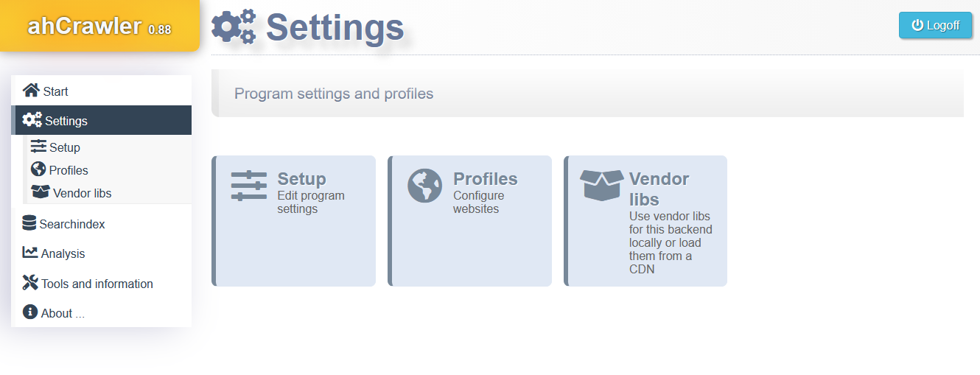This screenshot has height=375, width=980.
Task: Click the globe icon beside sidebar Profiles
Action: coord(38,169)
